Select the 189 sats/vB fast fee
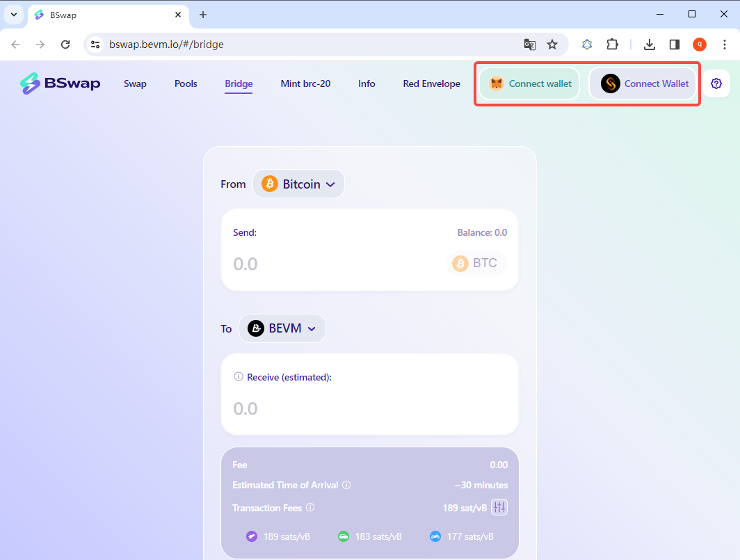Viewport: 740px width, 560px height. click(x=278, y=536)
